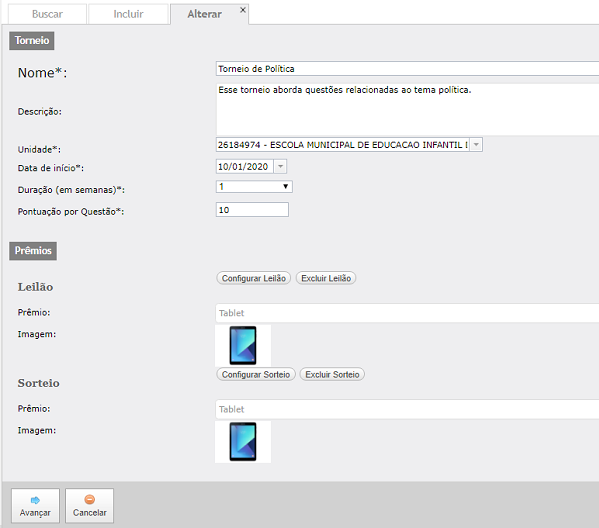Select the Alterar tab
599x528 pixels.
pos(204,14)
